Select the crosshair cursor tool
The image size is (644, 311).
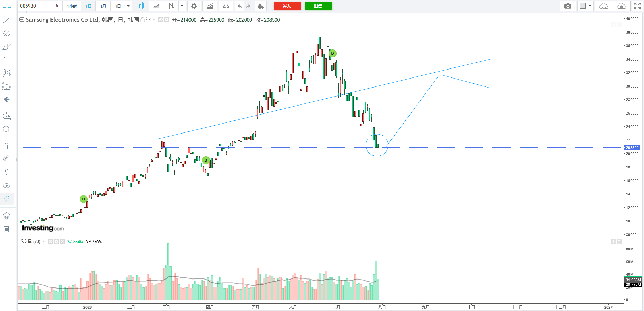coord(7,7)
